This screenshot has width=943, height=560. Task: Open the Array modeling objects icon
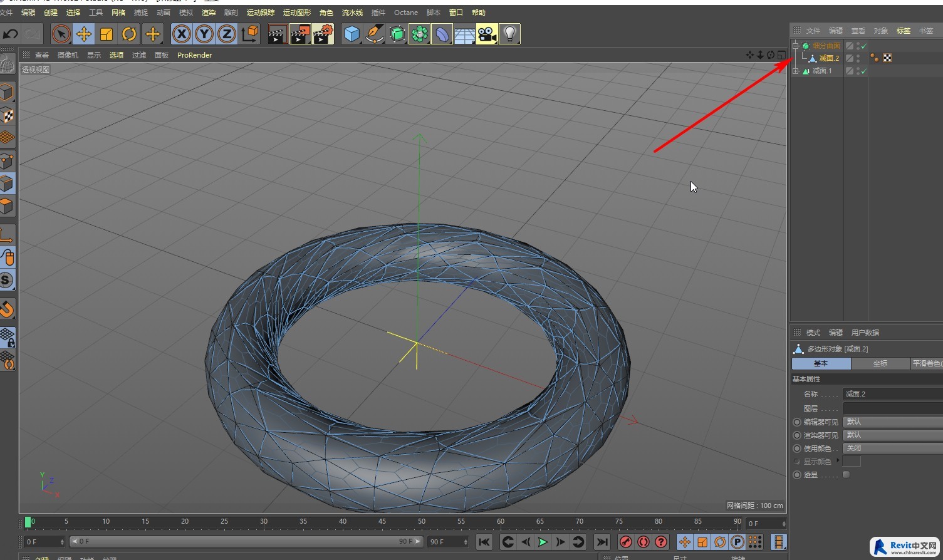[419, 34]
